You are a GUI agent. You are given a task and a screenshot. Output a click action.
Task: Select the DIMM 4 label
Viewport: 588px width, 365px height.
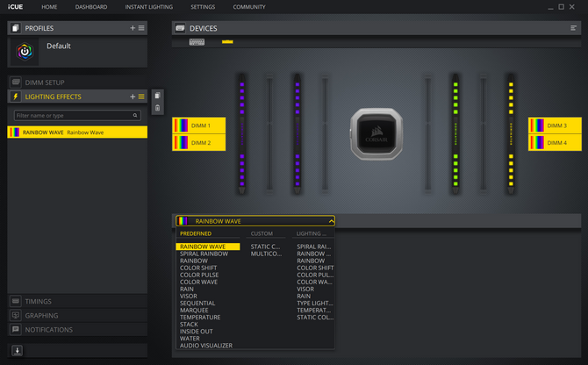click(555, 143)
